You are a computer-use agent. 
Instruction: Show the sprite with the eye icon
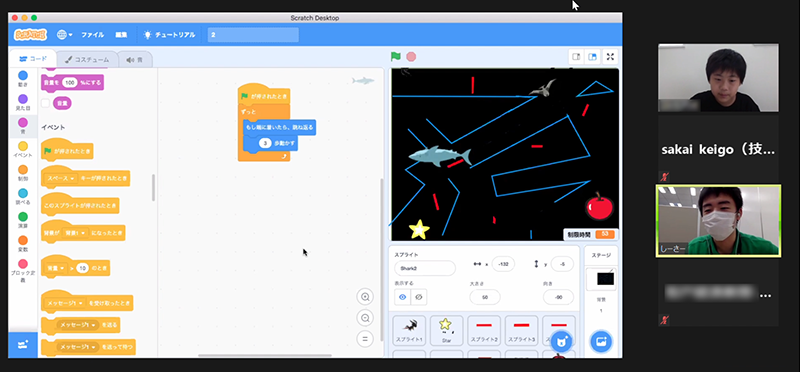pyautogui.click(x=403, y=297)
